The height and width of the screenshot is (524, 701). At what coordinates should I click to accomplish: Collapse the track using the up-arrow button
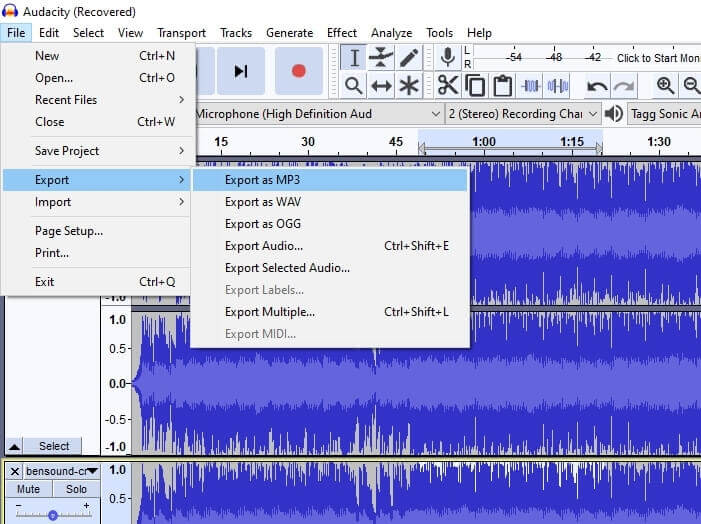pos(14,446)
